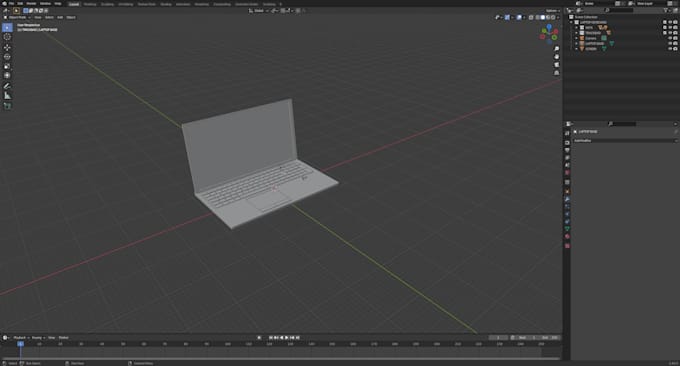Switch perspective/orthographic view icon
Viewport: 680px width, 366px height.
point(556,73)
